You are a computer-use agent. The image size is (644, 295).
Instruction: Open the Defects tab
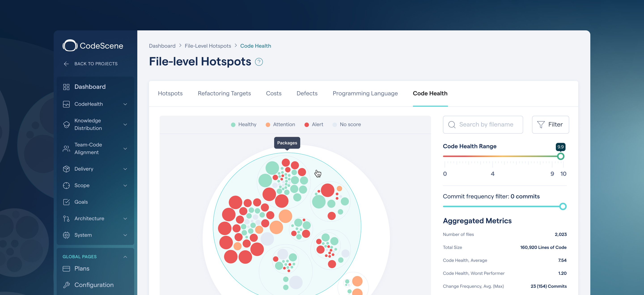(307, 93)
